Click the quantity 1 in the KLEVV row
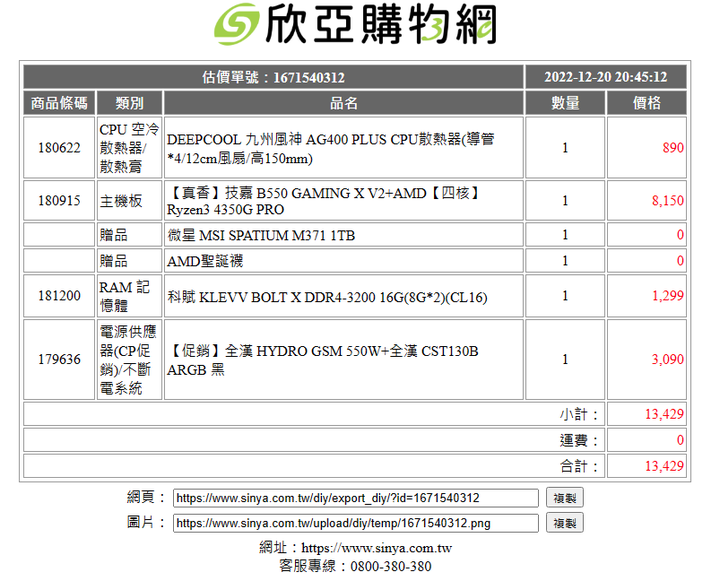The width and height of the screenshot is (720, 581). [x=565, y=295]
